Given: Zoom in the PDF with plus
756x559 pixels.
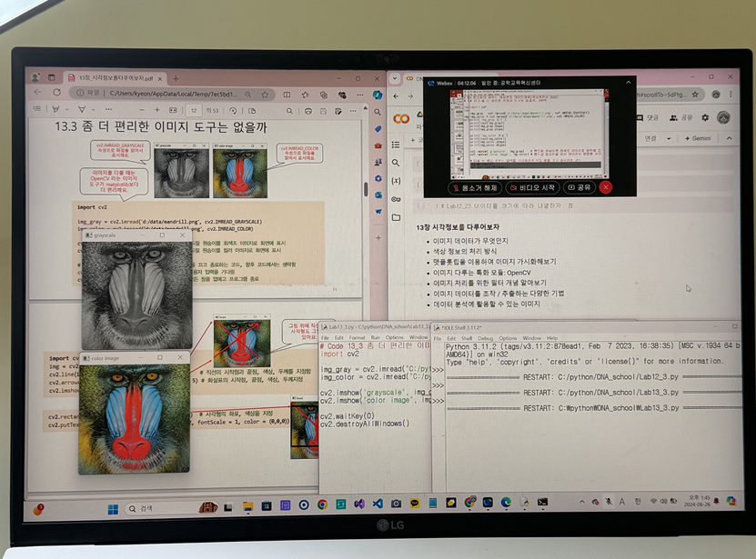Looking at the screenshot, I should pyautogui.click(x=157, y=110).
